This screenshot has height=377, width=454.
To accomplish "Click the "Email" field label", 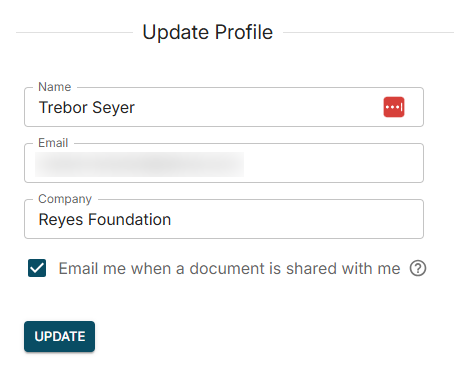I will coord(53,143).
